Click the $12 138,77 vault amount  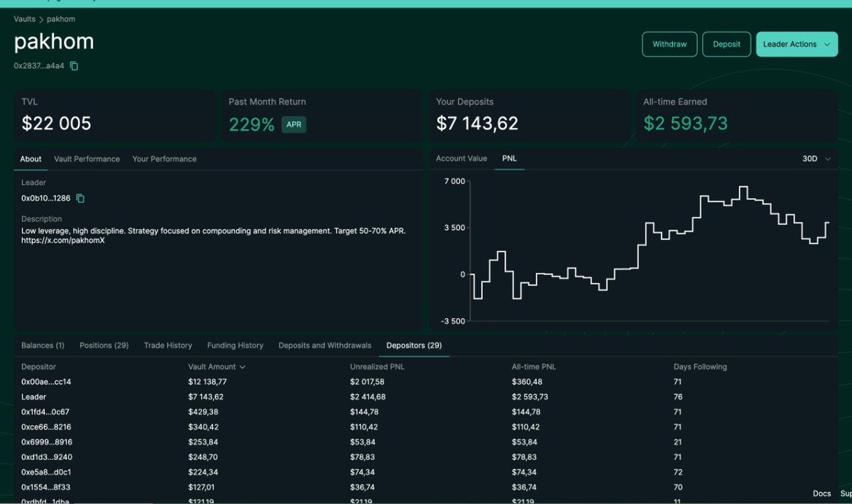pyautogui.click(x=207, y=382)
